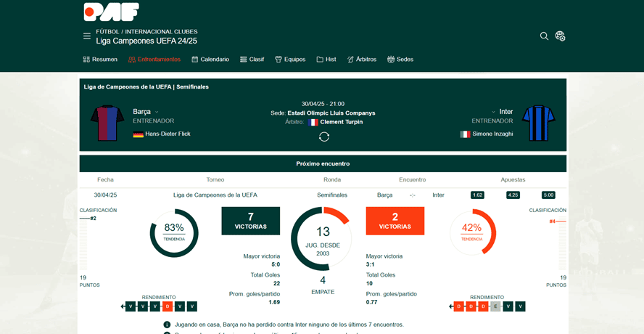Click the INTERNACIONAL CLUBES breadcrumb link

tap(162, 32)
